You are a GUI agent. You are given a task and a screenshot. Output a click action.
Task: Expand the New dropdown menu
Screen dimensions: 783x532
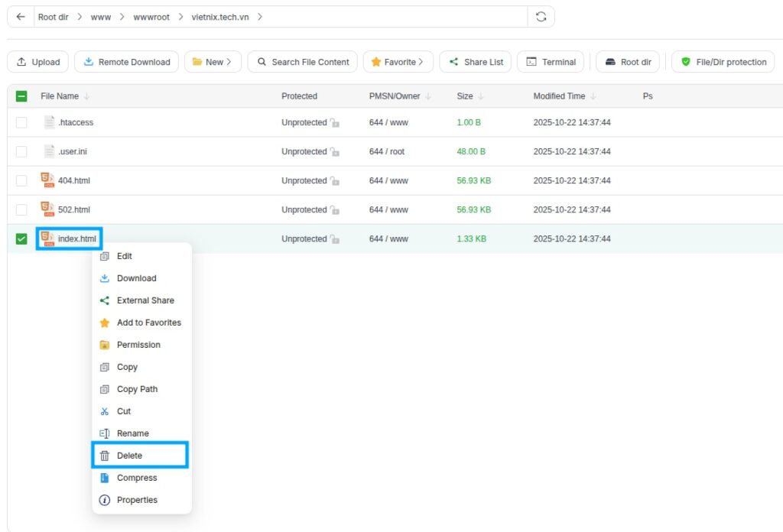[213, 62]
